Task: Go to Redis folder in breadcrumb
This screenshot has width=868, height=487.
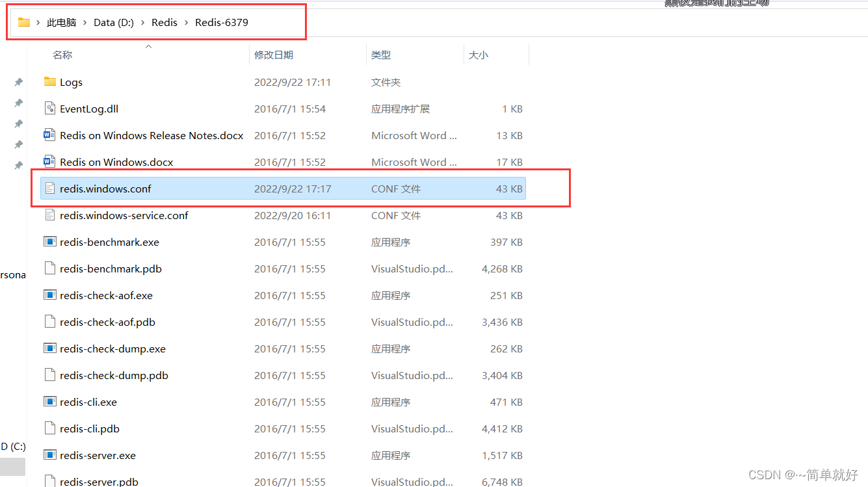Action: [x=164, y=22]
